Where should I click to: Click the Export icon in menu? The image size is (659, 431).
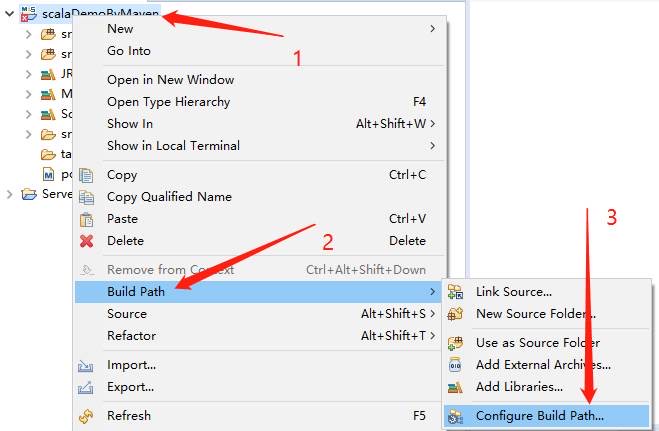pos(86,387)
